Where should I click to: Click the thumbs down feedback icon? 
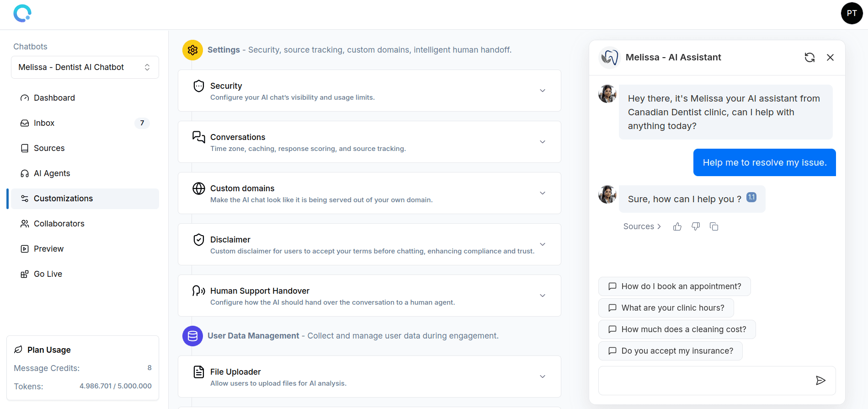click(696, 226)
